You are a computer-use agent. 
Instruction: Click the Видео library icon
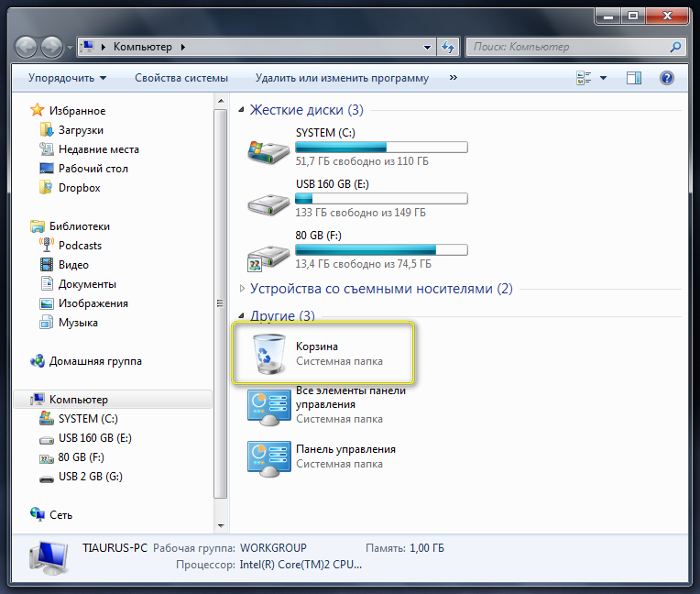tap(47, 264)
